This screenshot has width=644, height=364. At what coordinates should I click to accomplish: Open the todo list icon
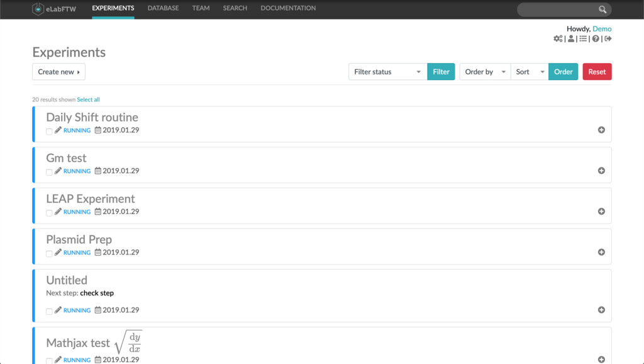pos(583,38)
